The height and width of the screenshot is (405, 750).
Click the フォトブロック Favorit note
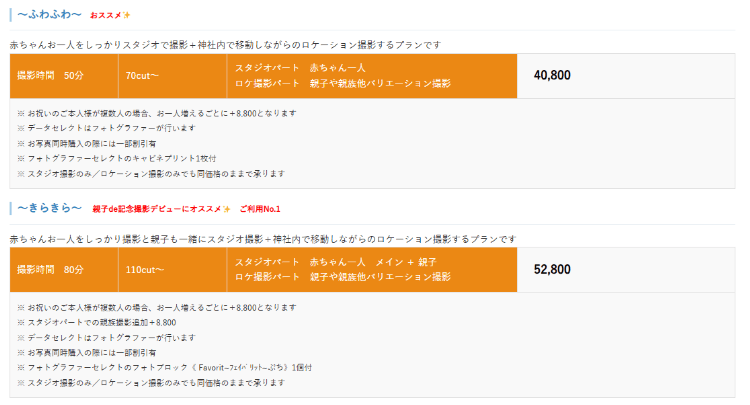click(165, 368)
